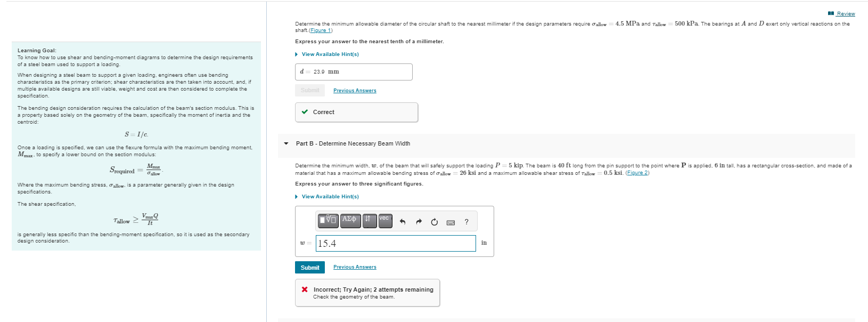The height and width of the screenshot is (322, 868).
Task: Open Figure 1 for the shaft problem
Action: coord(320,29)
